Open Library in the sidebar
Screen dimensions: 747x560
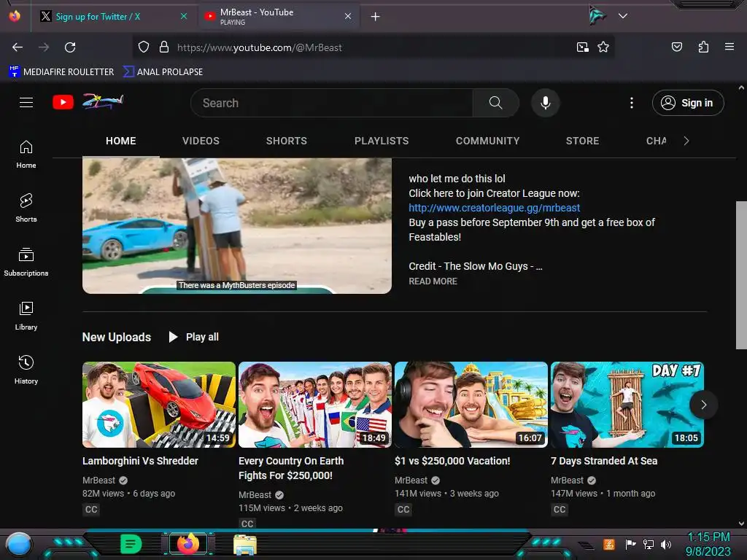[x=26, y=316]
